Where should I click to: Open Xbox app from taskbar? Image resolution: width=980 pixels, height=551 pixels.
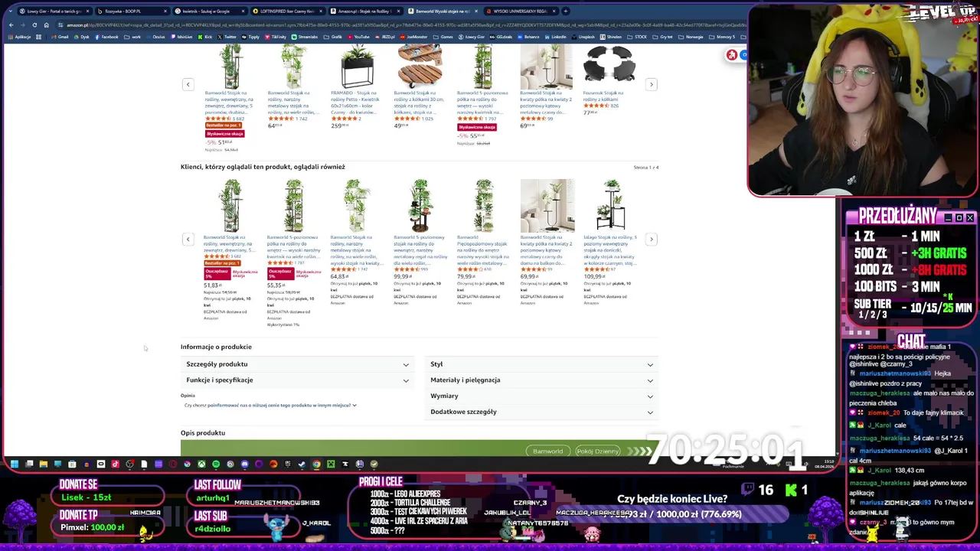[202, 464]
